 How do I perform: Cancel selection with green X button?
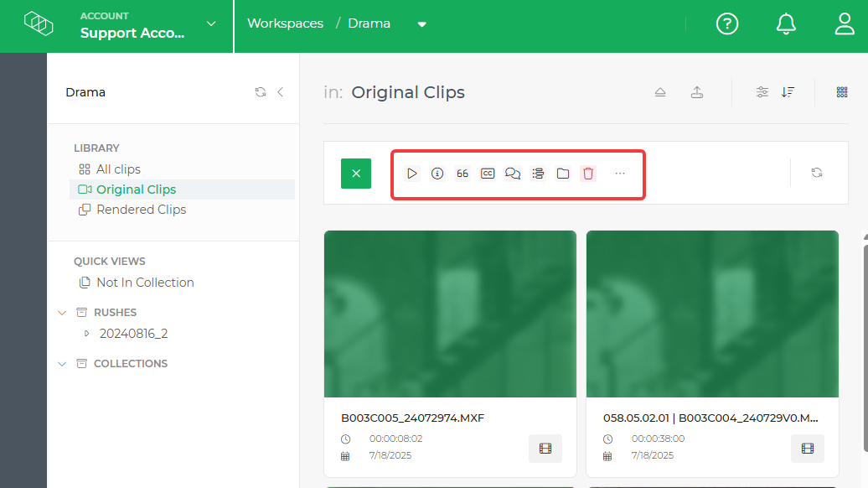pyautogui.click(x=356, y=174)
